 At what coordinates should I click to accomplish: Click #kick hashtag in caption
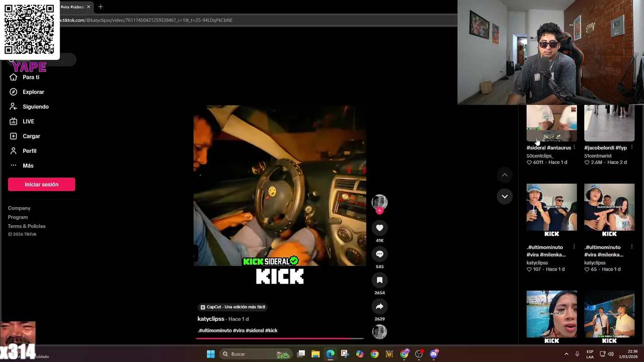point(271,330)
